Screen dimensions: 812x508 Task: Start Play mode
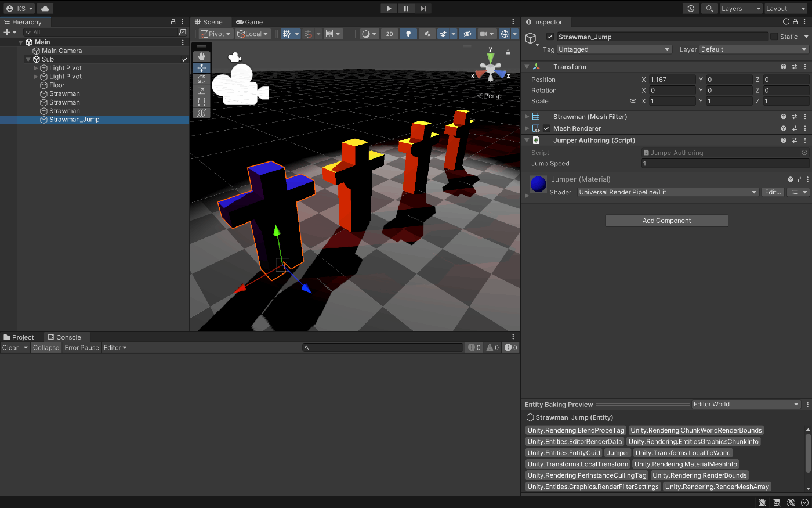(389, 9)
